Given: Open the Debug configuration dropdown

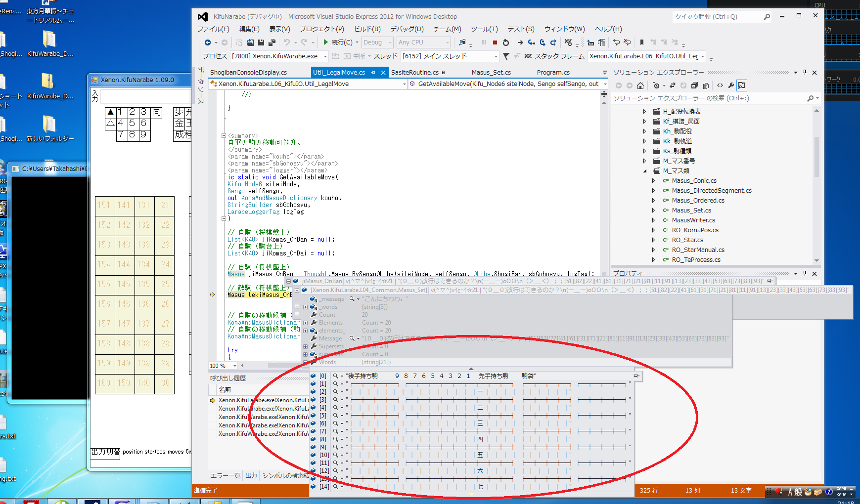Looking at the screenshot, I should tap(377, 42).
